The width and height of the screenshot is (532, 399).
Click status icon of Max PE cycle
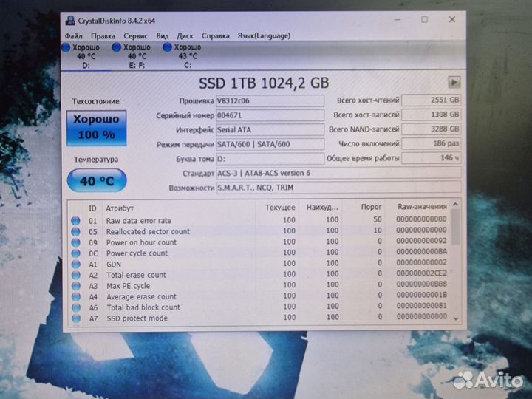(x=75, y=286)
